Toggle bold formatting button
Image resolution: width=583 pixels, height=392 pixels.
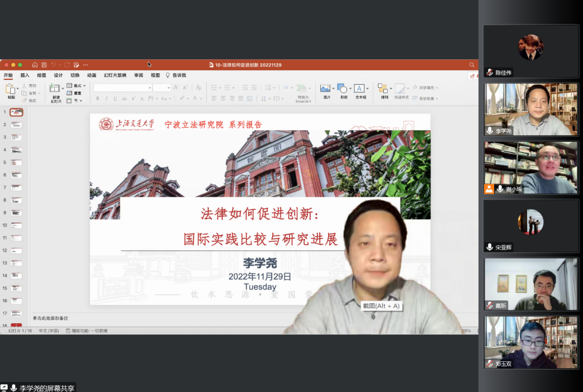pos(97,98)
